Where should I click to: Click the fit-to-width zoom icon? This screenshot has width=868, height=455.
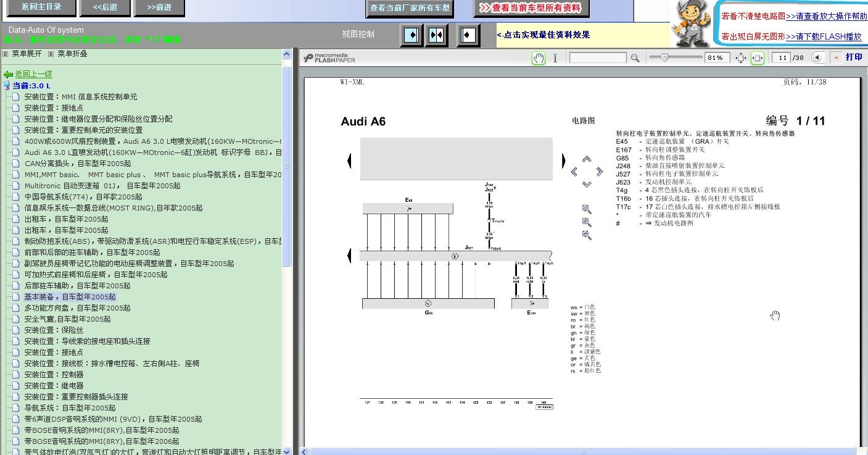[758, 58]
